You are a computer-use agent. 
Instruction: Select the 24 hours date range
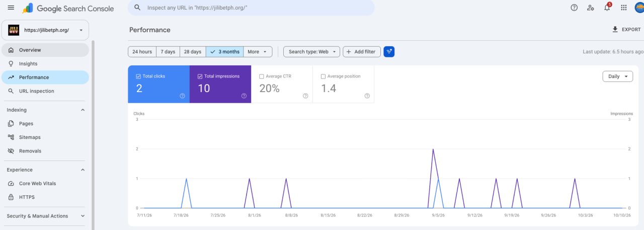[142, 52]
